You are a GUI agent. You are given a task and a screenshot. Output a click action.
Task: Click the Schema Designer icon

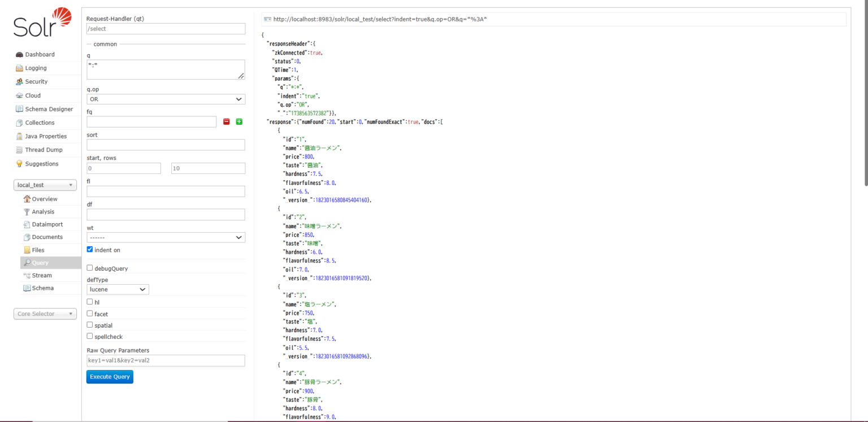(19, 109)
